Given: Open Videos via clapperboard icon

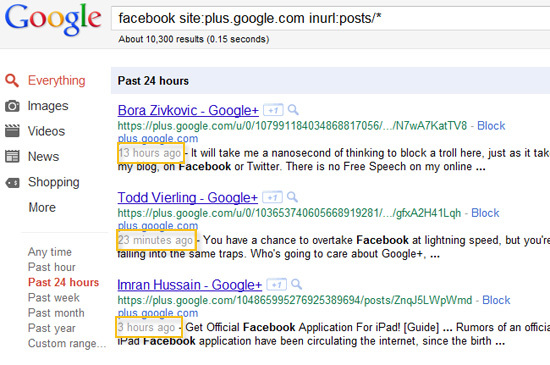Looking at the screenshot, I should [12, 131].
